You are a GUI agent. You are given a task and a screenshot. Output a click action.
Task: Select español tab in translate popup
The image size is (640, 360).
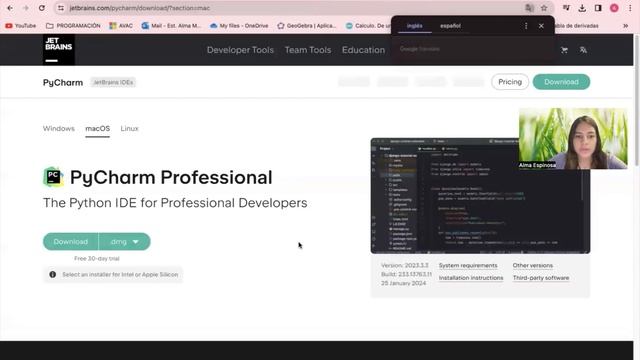450,26
